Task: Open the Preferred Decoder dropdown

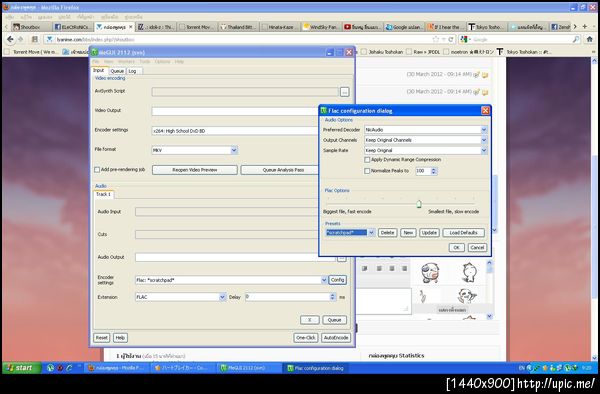Action: click(x=484, y=130)
